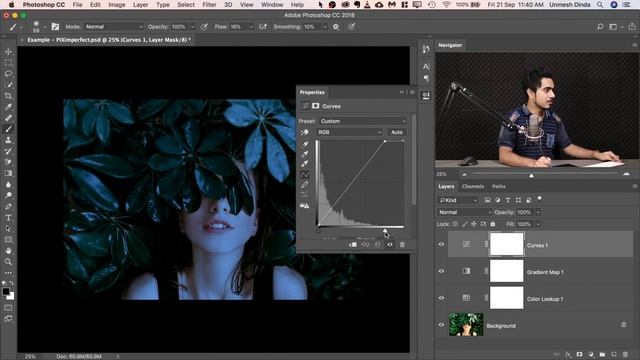Open the Layers Fill dropdown arrow
Viewport: 640px width, 360px height.
click(538, 224)
